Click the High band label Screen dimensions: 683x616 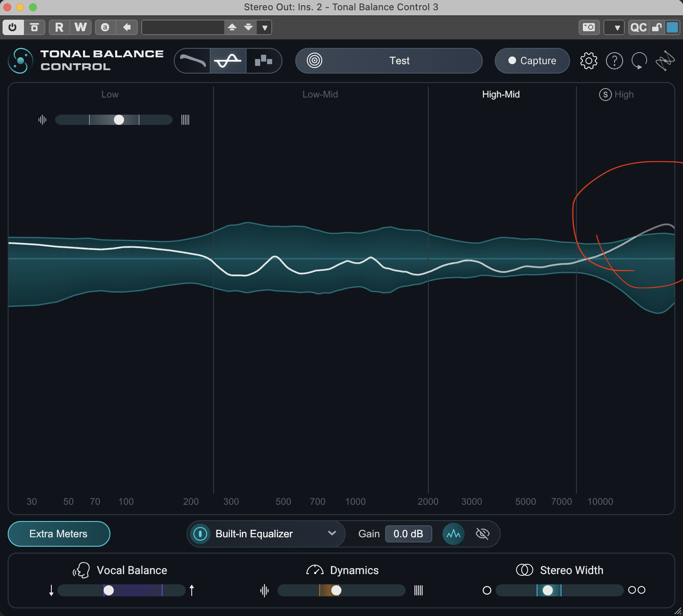coord(624,95)
